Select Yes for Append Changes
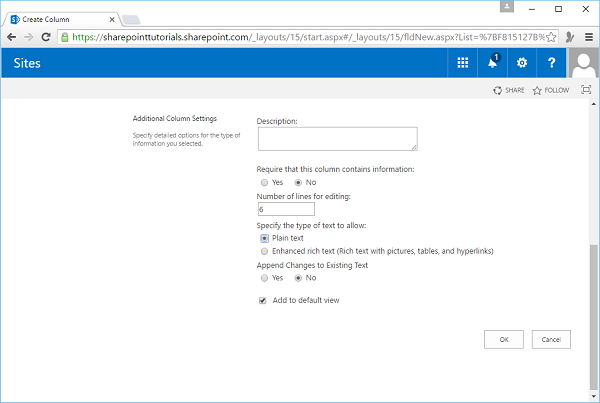Screen dimensions: 600x403 click(x=264, y=278)
